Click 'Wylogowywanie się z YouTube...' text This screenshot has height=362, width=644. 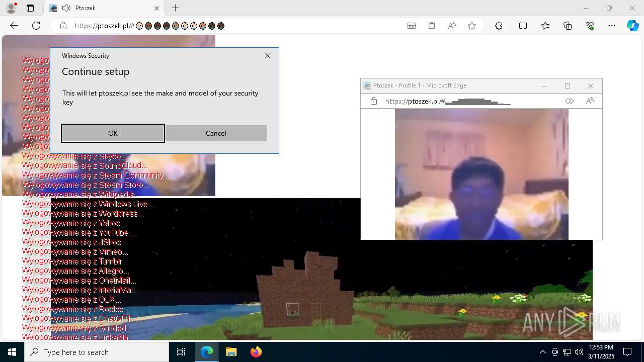[78, 233]
